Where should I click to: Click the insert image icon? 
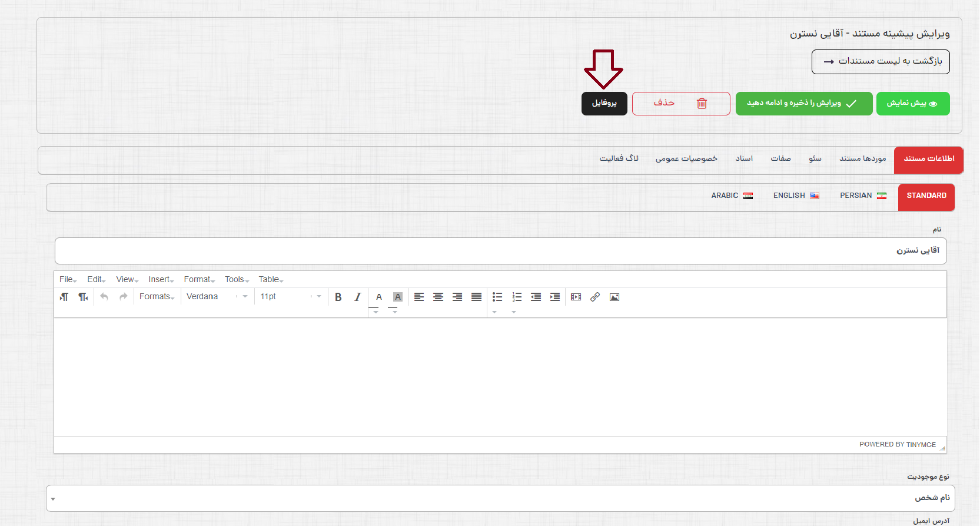point(614,297)
